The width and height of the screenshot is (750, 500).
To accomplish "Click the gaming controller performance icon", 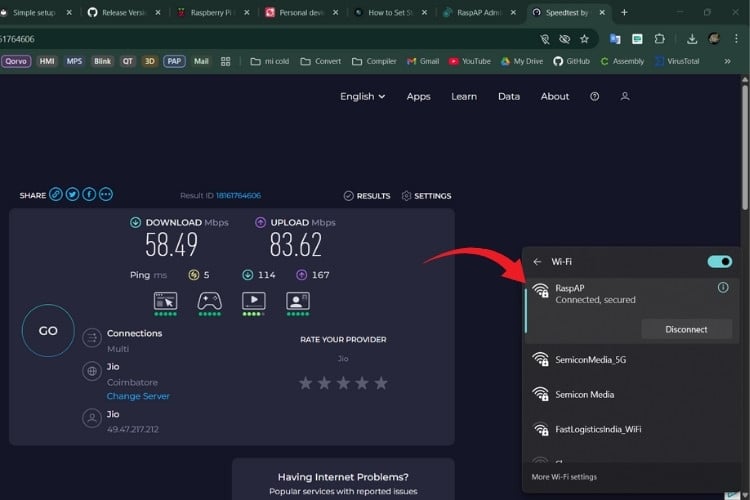I will pos(209,300).
